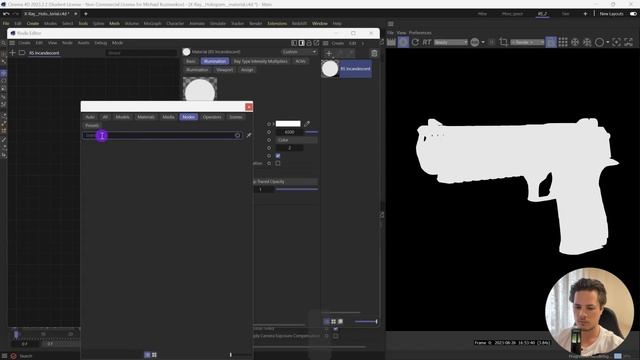Screen dimensions: 640x360
Task: Select the Nodes filter tab in asset browser popup
Action: click(189, 117)
